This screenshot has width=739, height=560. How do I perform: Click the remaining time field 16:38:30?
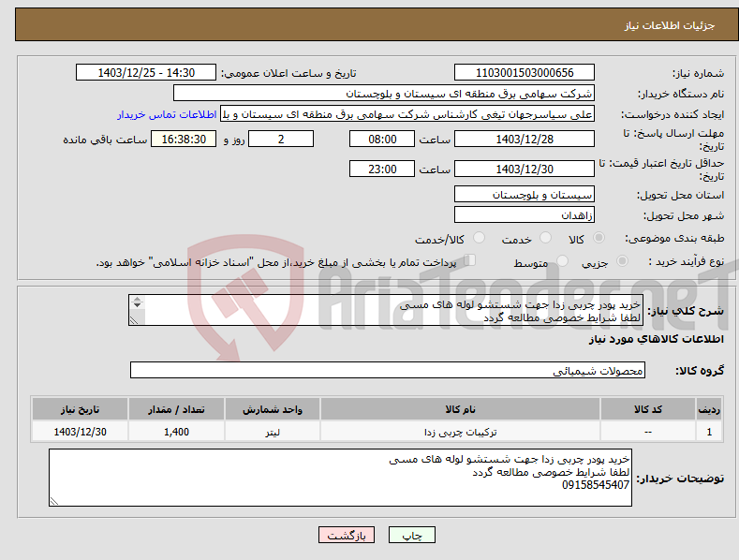[184, 139]
